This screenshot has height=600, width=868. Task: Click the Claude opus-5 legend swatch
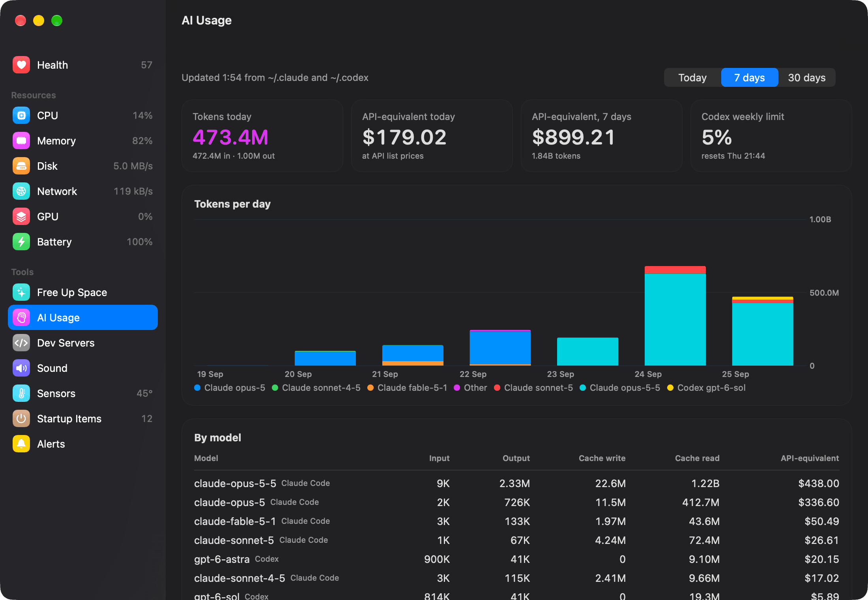(198, 388)
